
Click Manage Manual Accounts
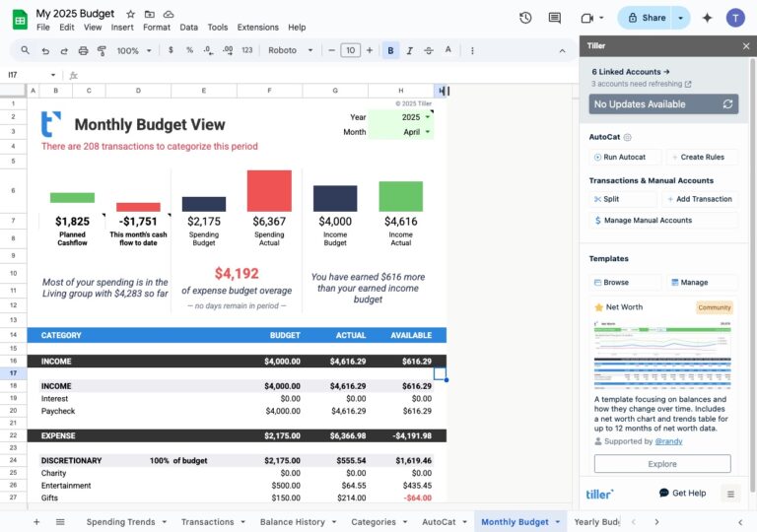[x=663, y=220]
